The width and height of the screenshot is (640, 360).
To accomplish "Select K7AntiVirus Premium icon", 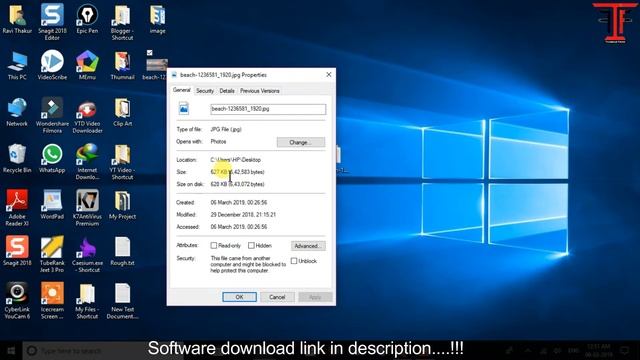I will tap(87, 207).
